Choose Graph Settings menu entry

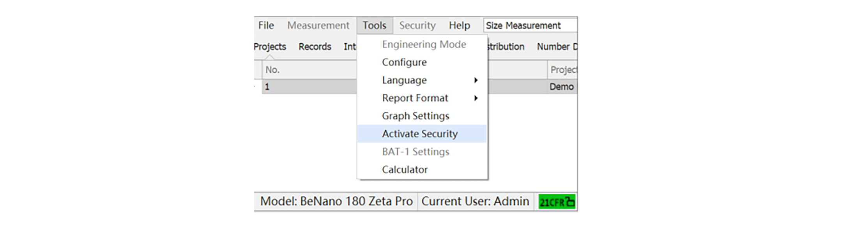coord(415,116)
